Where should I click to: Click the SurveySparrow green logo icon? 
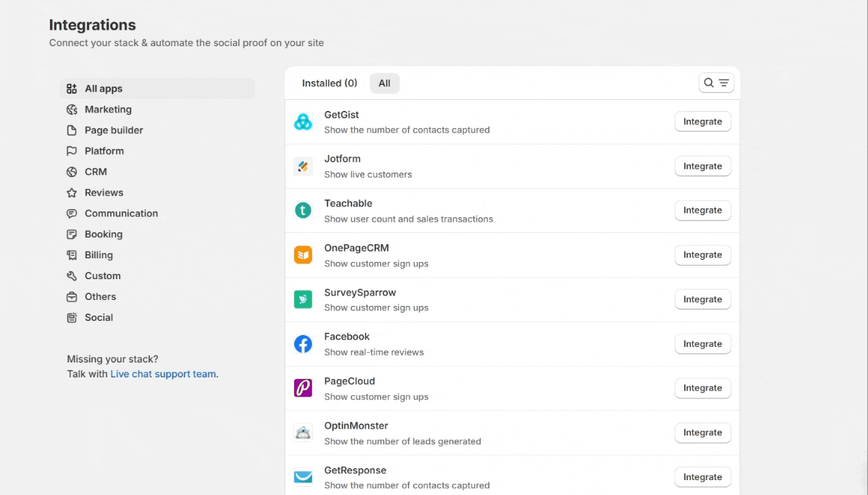tap(303, 299)
